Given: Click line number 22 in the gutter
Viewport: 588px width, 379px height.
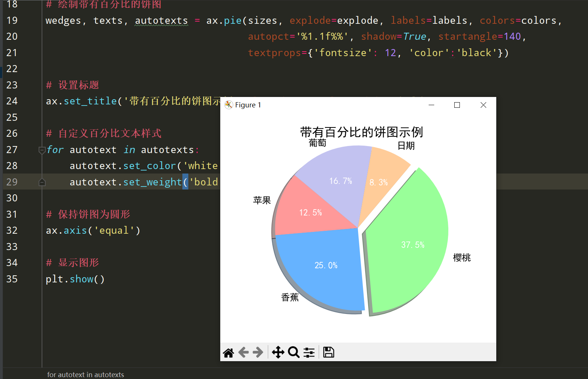Looking at the screenshot, I should pyautogui.click(x=12, y=69).
